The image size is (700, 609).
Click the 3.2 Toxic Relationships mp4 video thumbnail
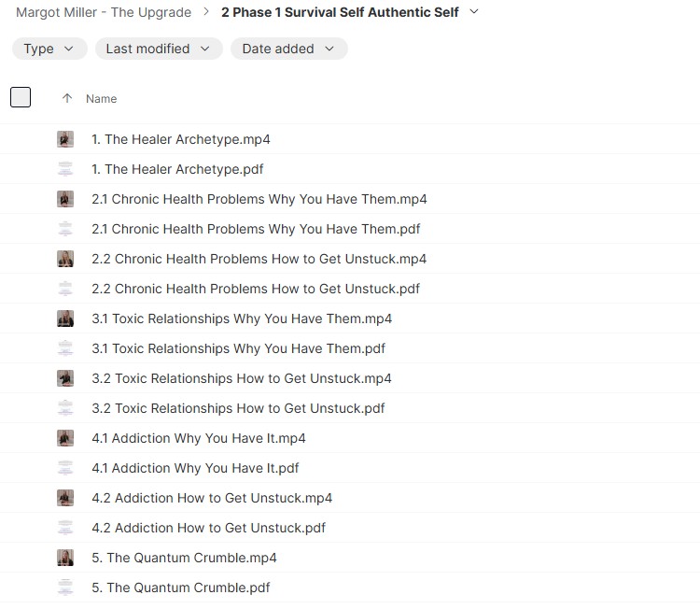coord(65,378)
